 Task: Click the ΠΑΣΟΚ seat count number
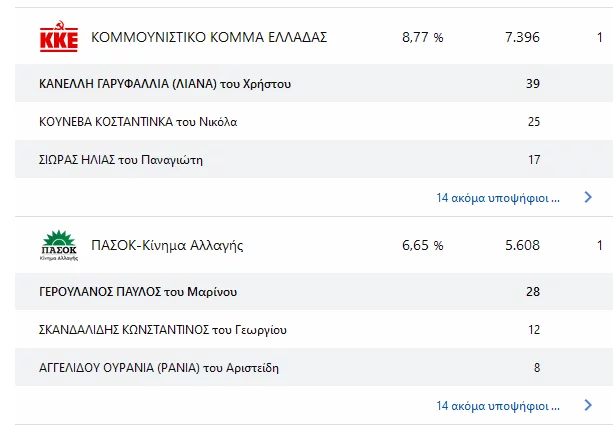[599, 245]
